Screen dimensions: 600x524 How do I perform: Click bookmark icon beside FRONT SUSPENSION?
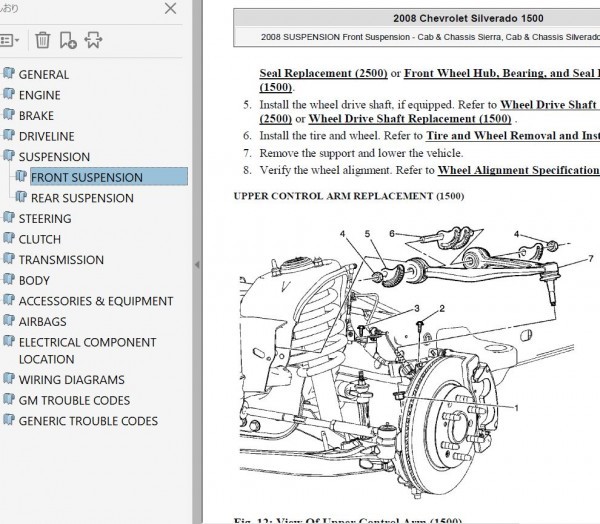pos(21,176)
